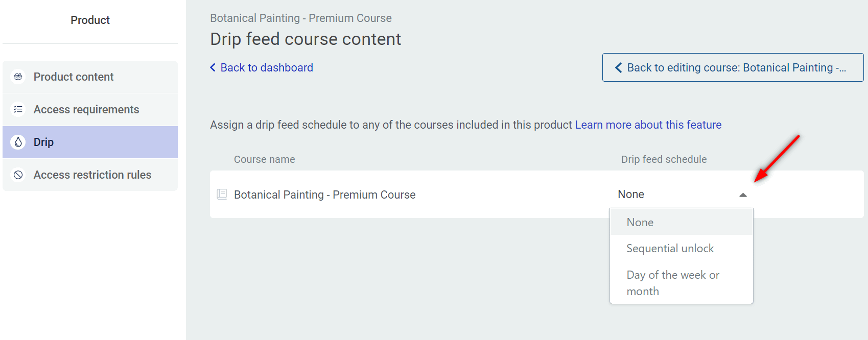
Task: Click the document icon beside the course name
Action: pos(222,195)
